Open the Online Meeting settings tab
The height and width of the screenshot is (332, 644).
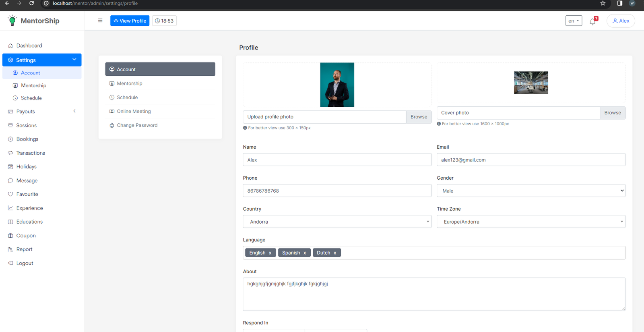click(134, 111)
